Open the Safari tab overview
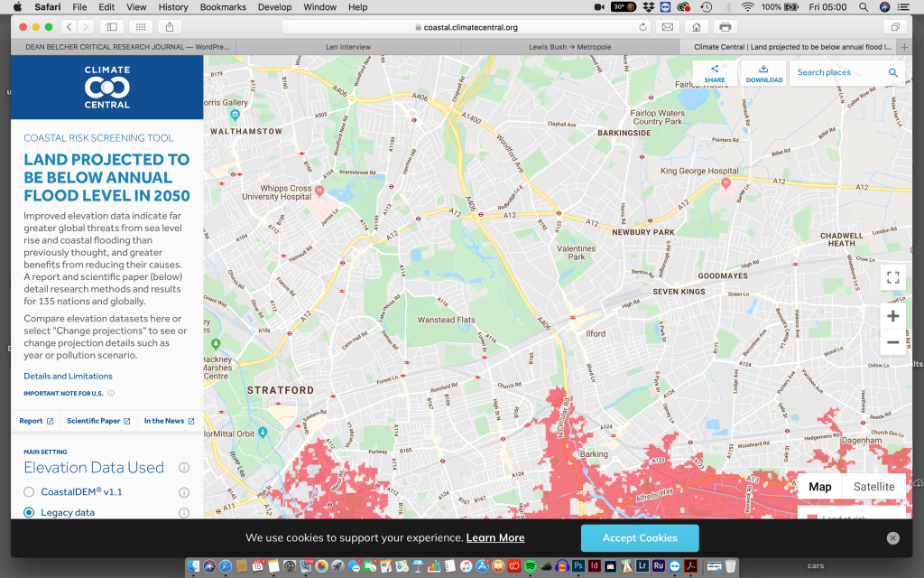The width and height of the screenshot is (924, 578). pyautogui.click(x=896, y=27)
